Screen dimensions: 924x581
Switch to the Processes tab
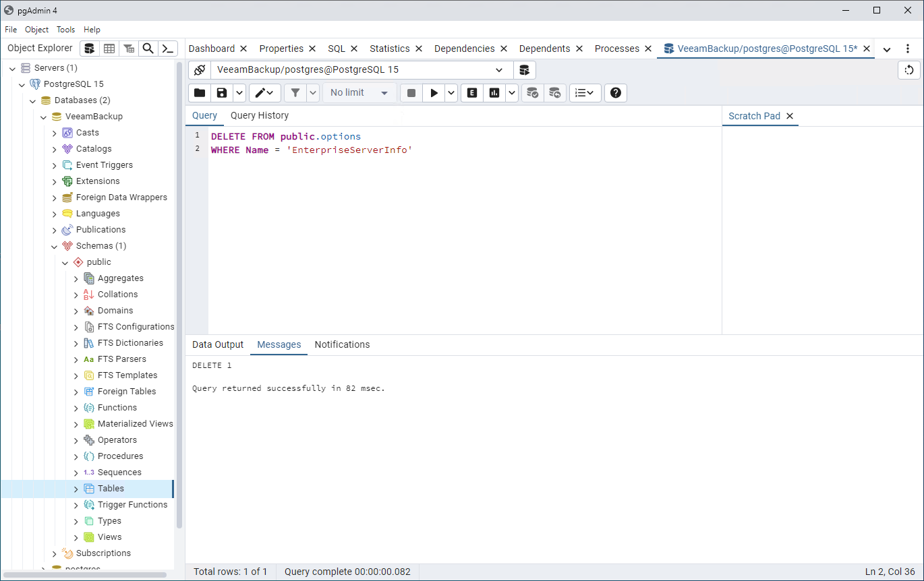pos(617,49)
